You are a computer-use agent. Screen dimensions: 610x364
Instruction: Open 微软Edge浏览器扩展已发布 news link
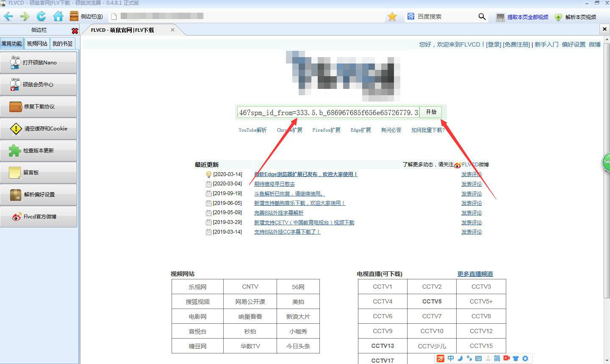306,174
